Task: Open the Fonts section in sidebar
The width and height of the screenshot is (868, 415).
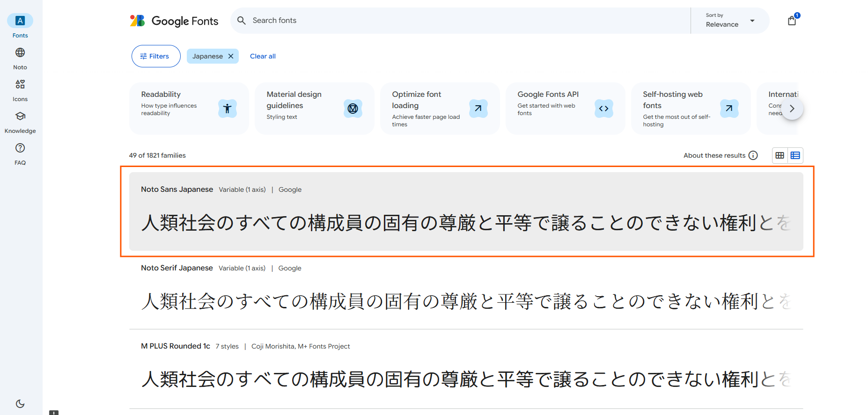Action: pos(20,26)
